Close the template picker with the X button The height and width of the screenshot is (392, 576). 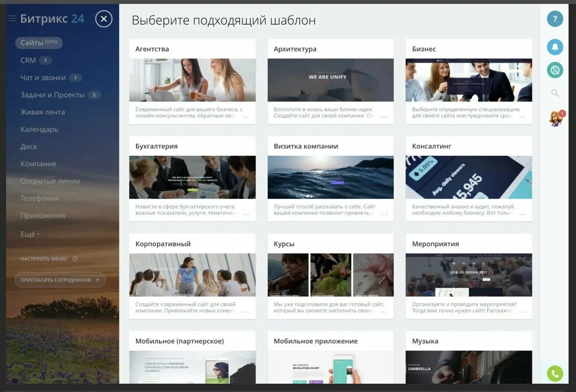tap(104, 19)
